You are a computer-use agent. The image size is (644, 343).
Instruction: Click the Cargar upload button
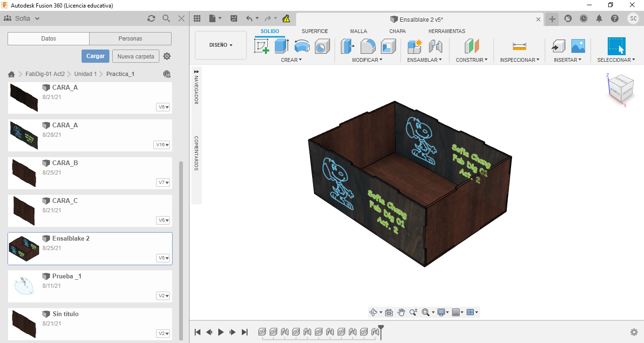96,56
